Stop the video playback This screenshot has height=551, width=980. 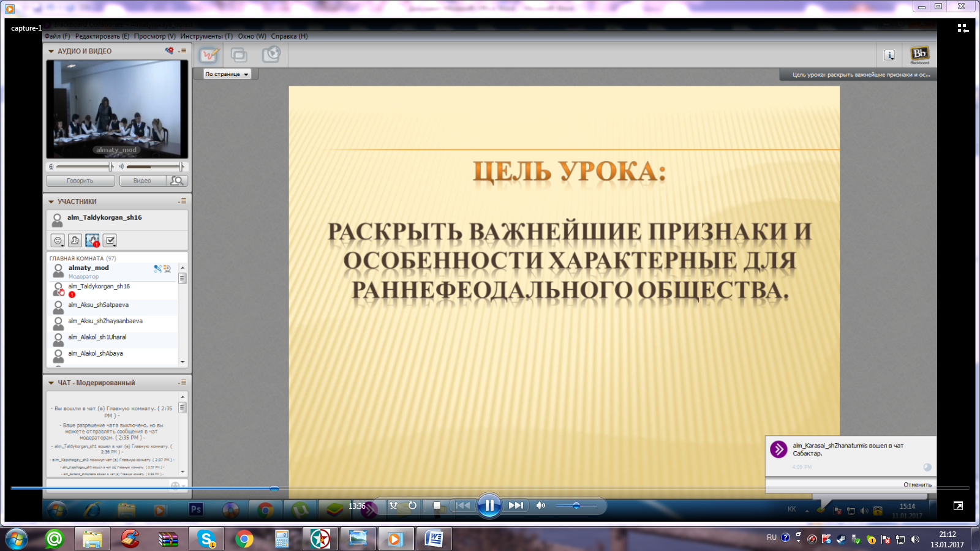tap(437, 505)
